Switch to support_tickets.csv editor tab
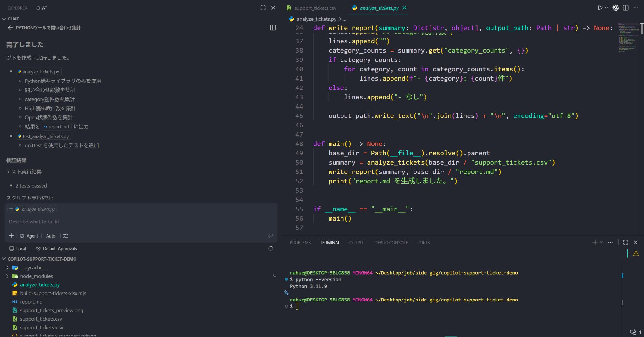The width and height of the screenshot is (644, 337). 315,8
